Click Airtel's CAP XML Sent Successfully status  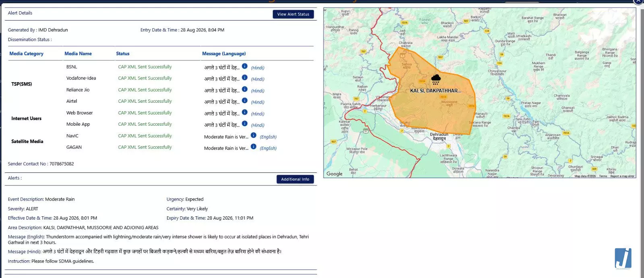[145, 101]
